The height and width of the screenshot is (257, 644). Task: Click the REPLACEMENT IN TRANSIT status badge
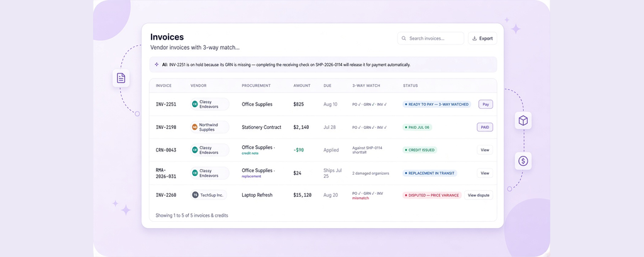430,173
